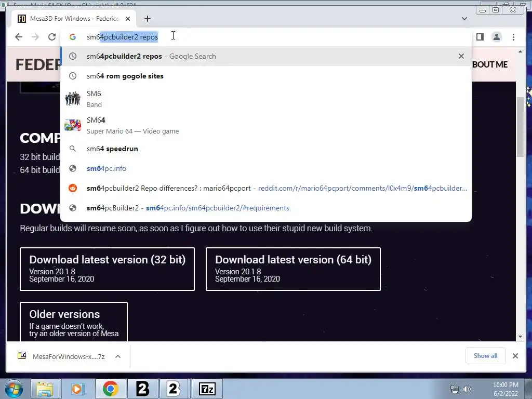Open Windows Media Player from taskbar
The image size is (532, 399).
pos(77,389)
